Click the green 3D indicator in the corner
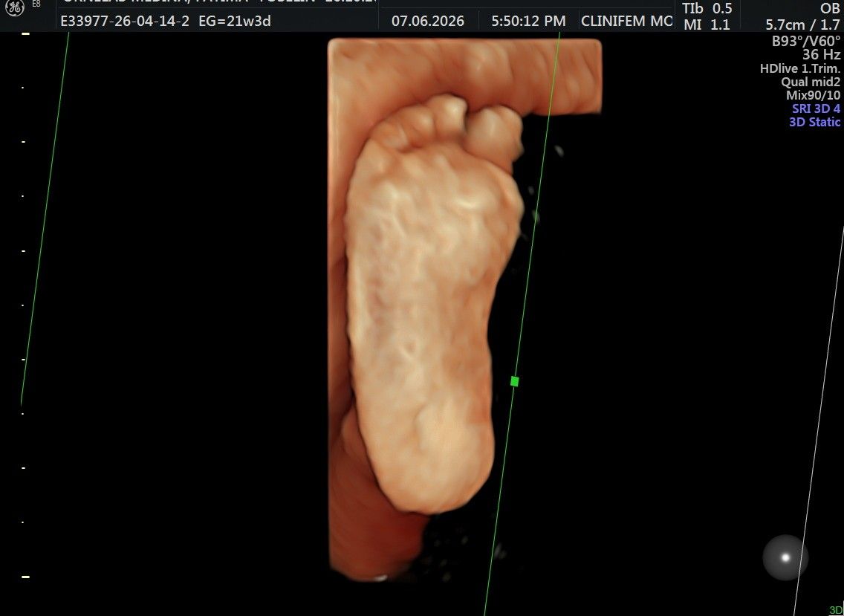This screenshot has width=844, height=616. [x=837, y=610]
